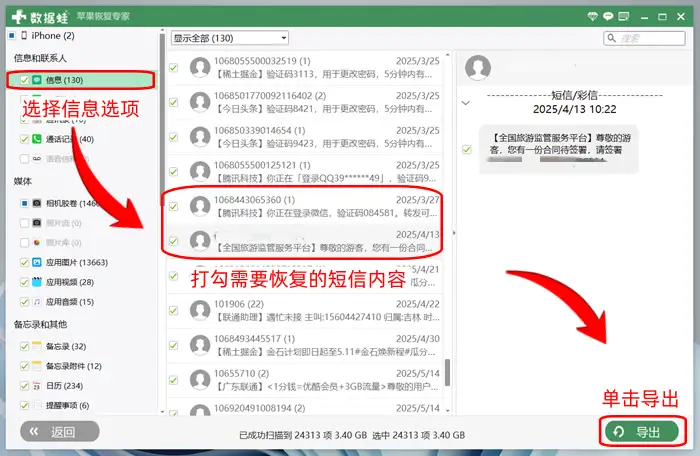The height and width of the screenshot is (456, 700).
Task: Toggle App Photos (13663) checkbox
Action: [x=24, y=262]
